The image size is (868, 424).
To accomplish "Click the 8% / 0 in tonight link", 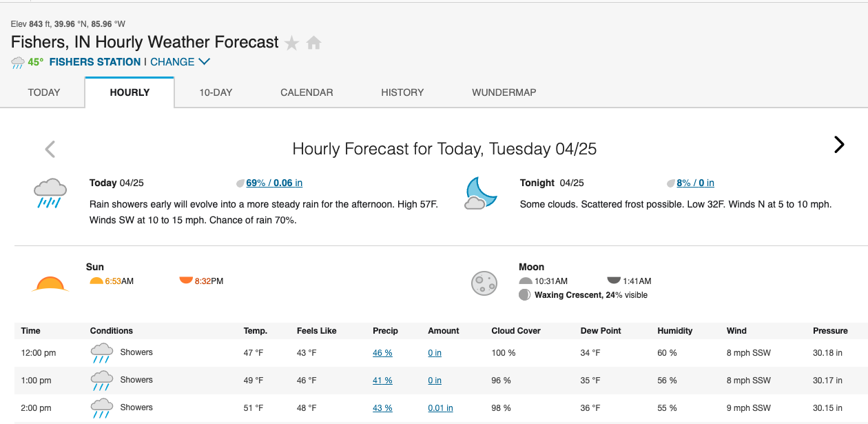I will point(695,183).
